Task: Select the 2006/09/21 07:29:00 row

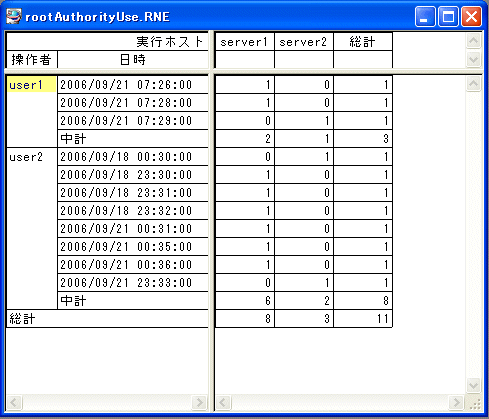Action: point(133,121)
